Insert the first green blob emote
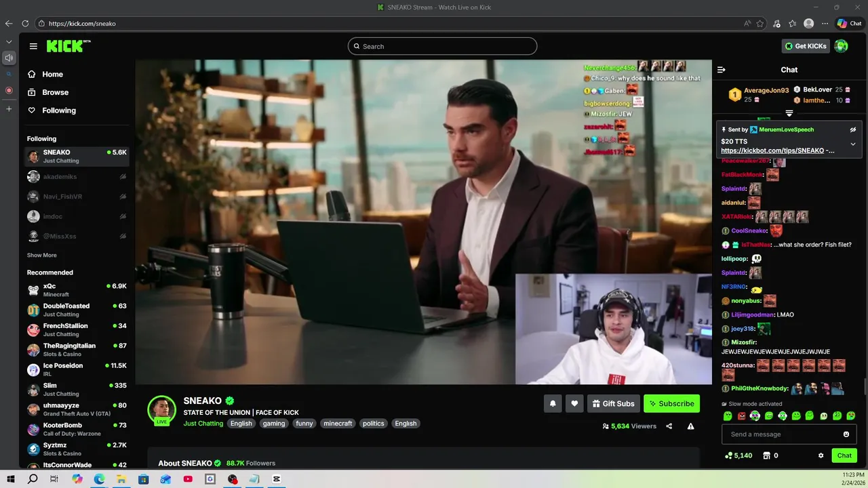Viewport: 868px width, 488px height. [x=728, y=415]
